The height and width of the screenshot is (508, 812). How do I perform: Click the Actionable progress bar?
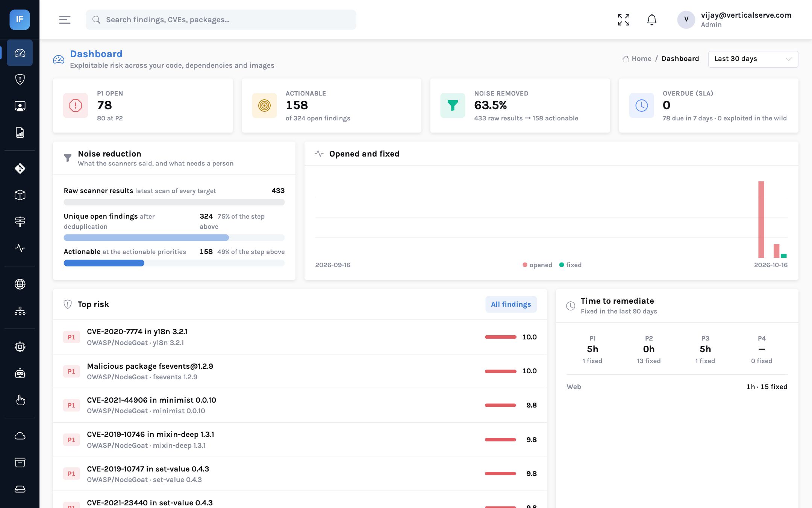coord(174,263)
